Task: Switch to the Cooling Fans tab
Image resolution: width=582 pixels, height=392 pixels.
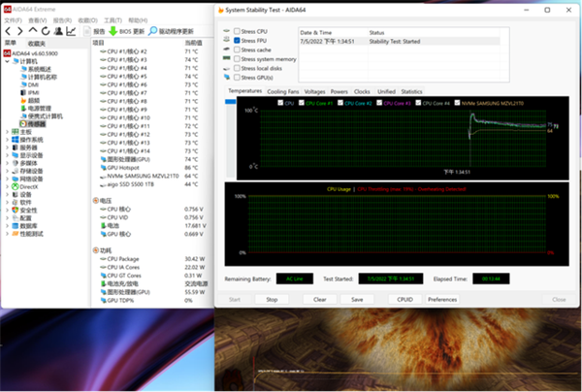Action: (282, 90)
